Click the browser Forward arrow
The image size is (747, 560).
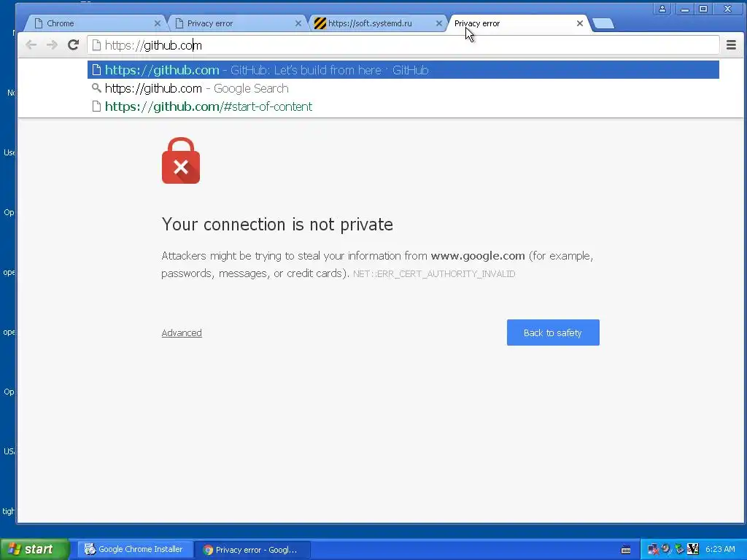52,44
